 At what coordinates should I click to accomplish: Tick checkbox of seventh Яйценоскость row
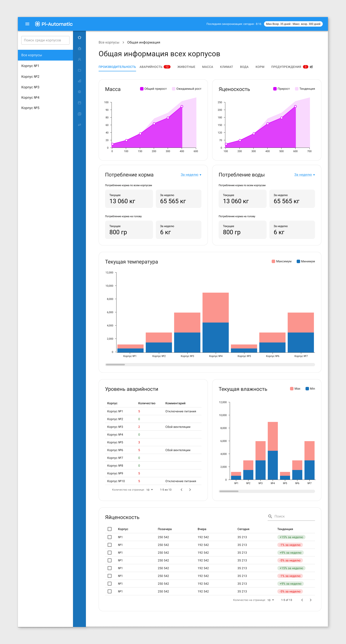click(x=109, y=583)
